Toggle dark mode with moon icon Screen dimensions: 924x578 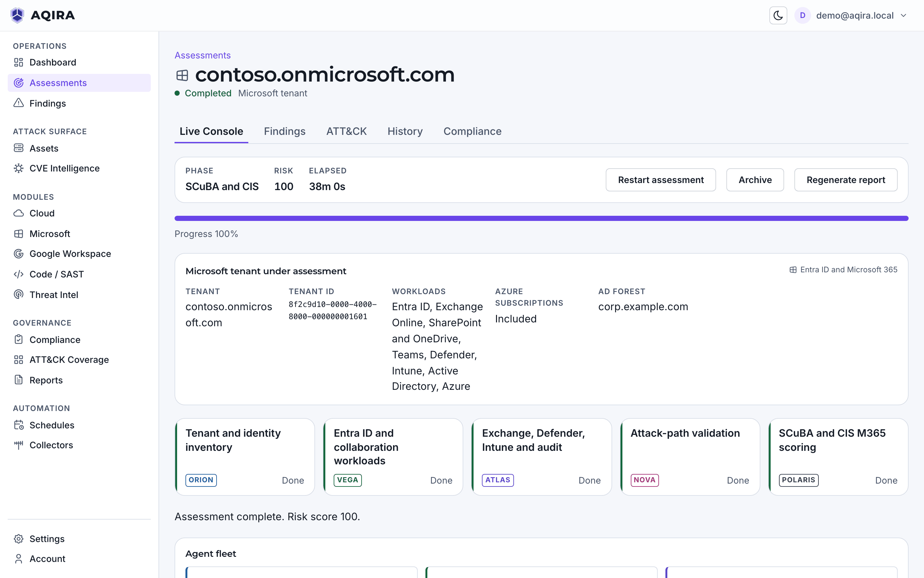(x=778, y=15)
